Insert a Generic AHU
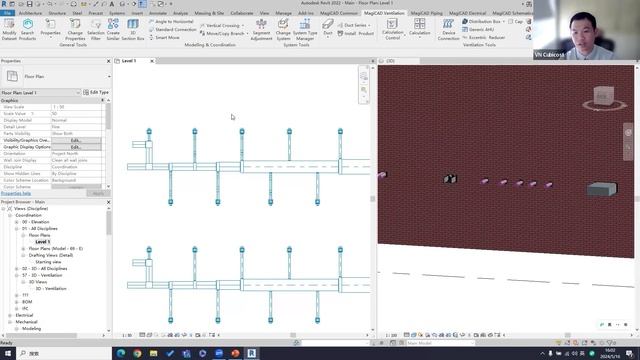This screenshot has height=360, width=640. (x=478, y=29)
